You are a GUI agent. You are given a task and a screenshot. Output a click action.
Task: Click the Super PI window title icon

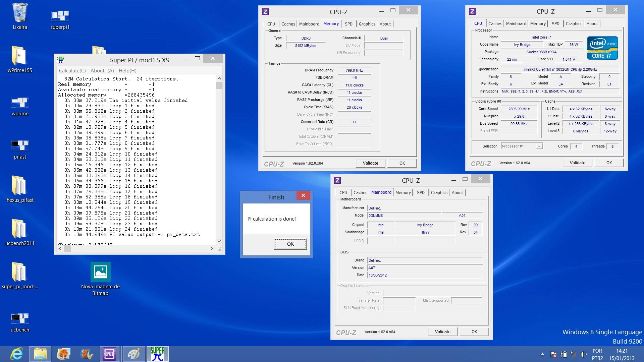click(61, 60)
